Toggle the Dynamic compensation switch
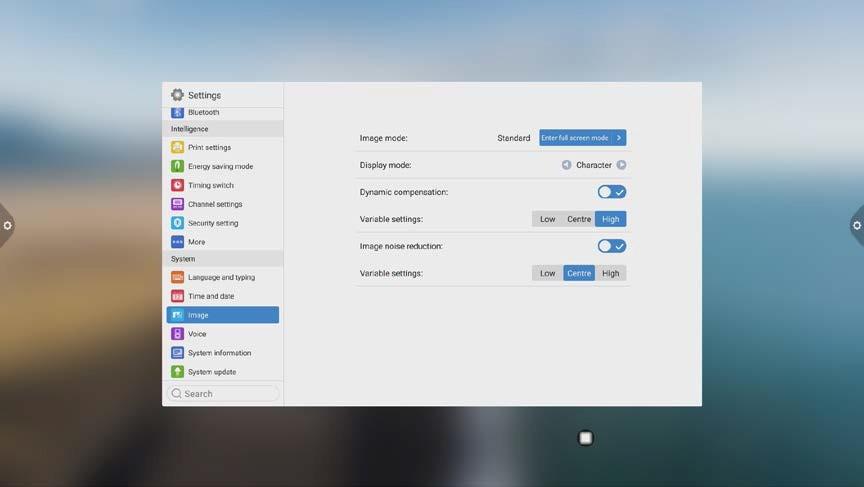 (611, 192)
